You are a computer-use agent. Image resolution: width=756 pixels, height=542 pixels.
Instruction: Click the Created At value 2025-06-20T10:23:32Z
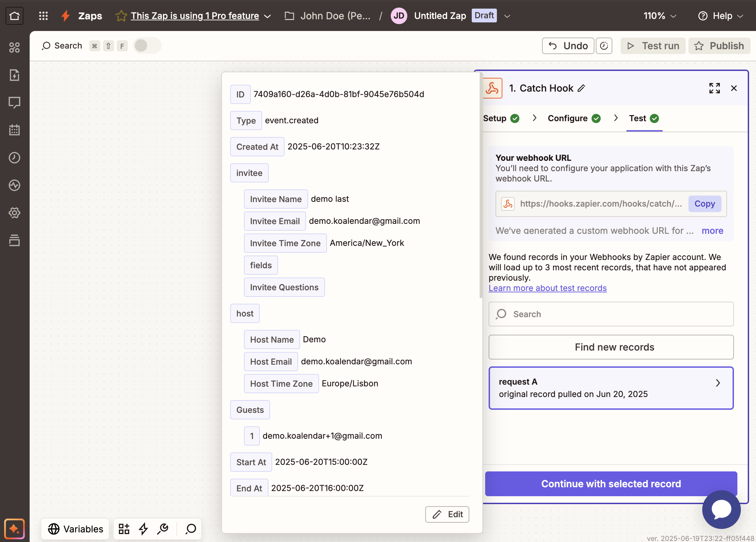click(334, 147)
